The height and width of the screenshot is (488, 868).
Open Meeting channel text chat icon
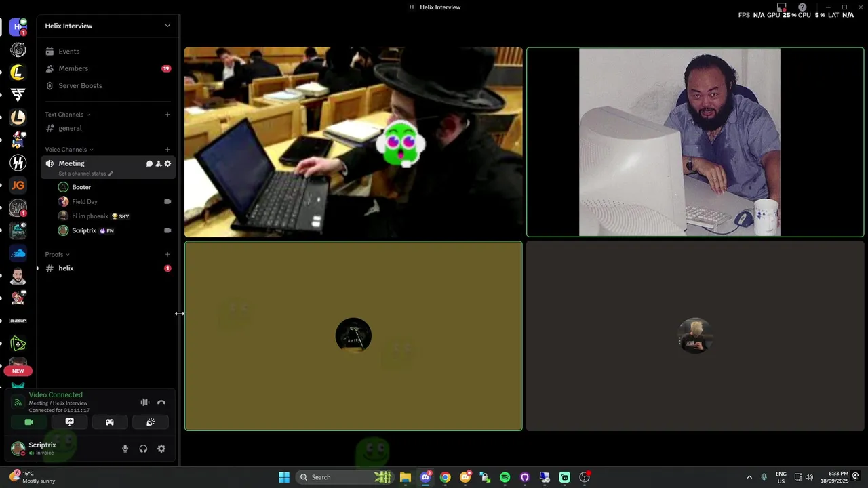[149, 163]
